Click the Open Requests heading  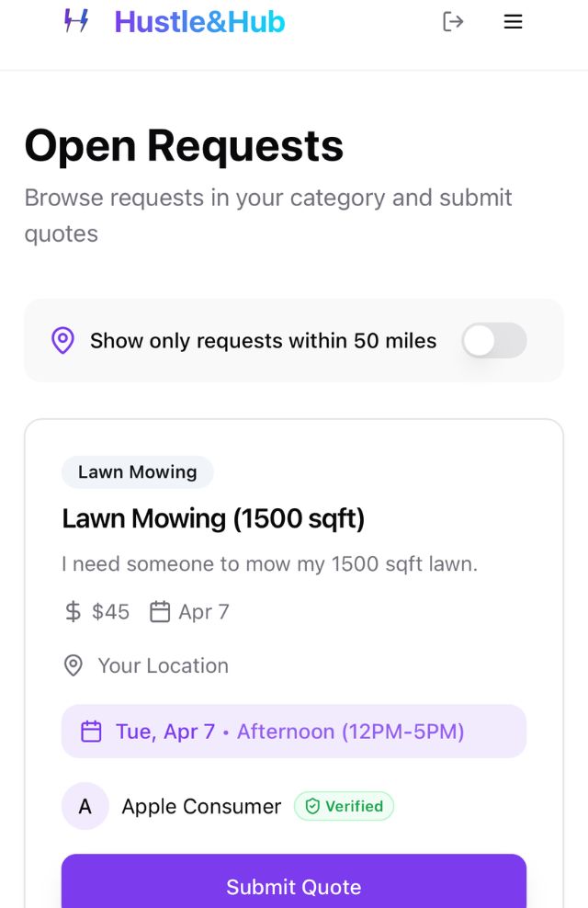pyautogui.click(x=184, y=146)
